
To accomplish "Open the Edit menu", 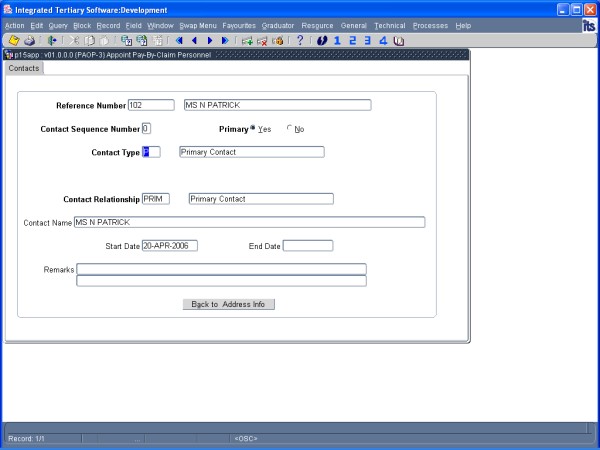I will [x=37, y=26].
